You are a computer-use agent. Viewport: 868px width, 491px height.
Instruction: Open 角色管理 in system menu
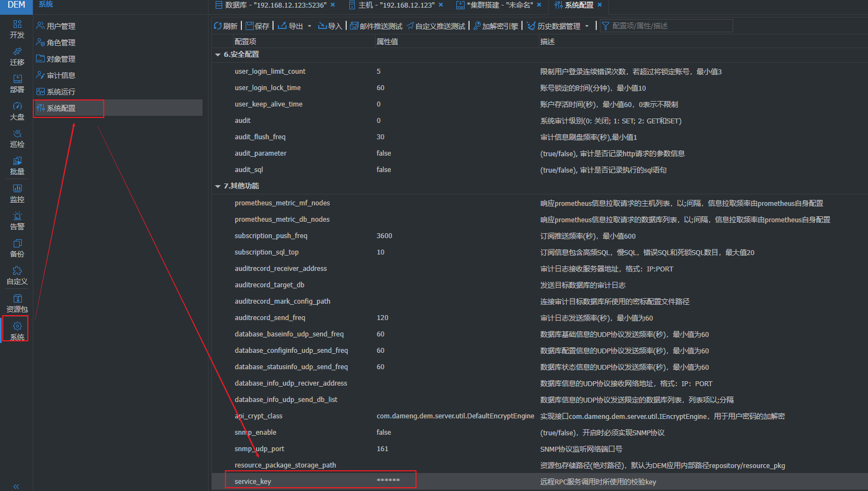pos(56,42)
